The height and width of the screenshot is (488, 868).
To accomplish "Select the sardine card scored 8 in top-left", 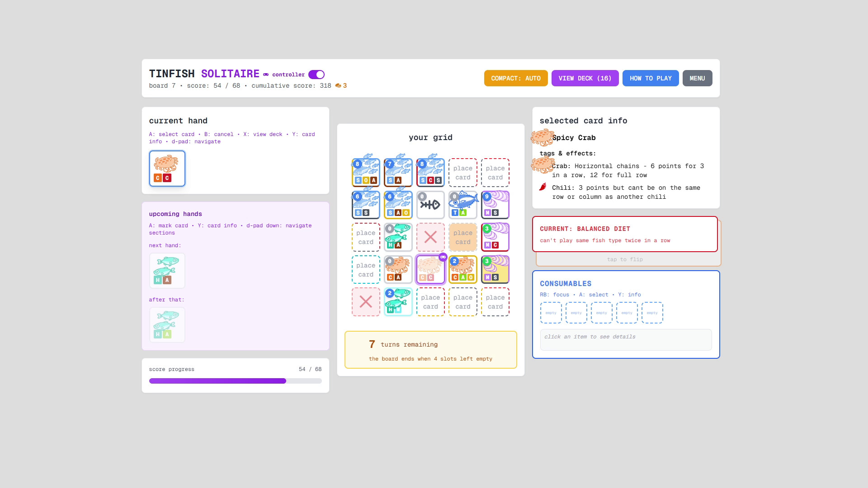I will [x=366, y=172].
